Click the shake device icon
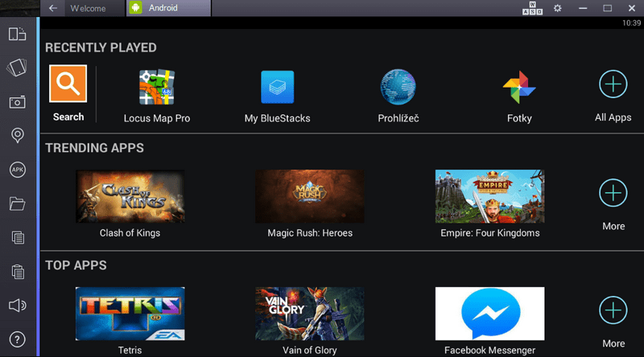This screenshot has width=644, height=357. click(x=17, y=68)
